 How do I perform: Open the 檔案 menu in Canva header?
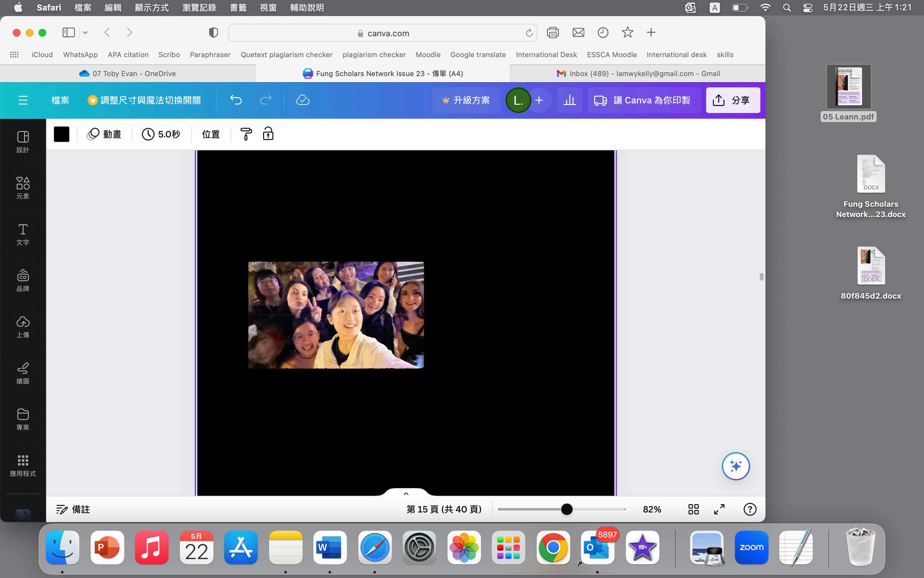tap(60, 100)
